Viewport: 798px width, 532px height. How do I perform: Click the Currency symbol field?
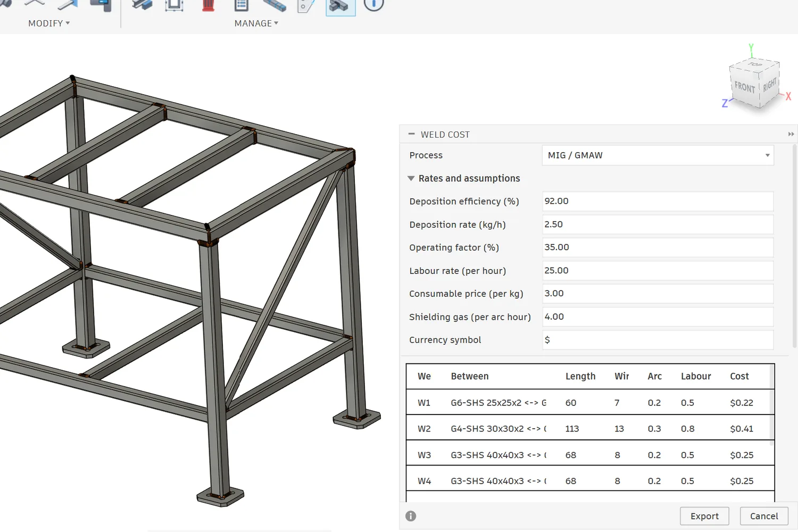658,340
